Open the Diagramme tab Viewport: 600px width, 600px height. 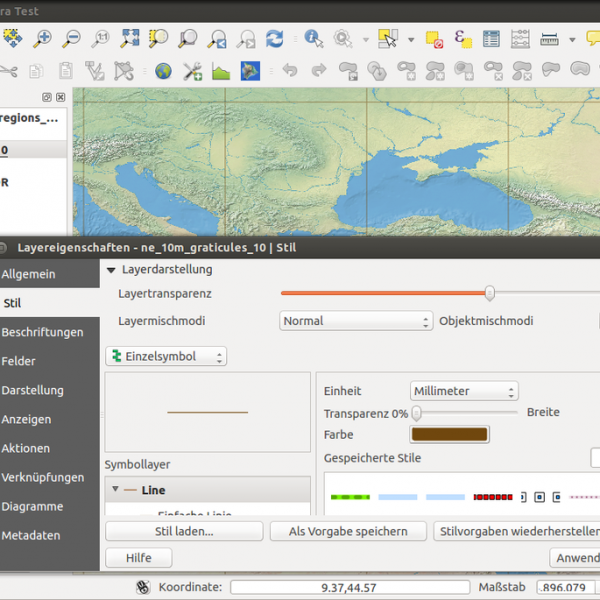tap(50, 506)
